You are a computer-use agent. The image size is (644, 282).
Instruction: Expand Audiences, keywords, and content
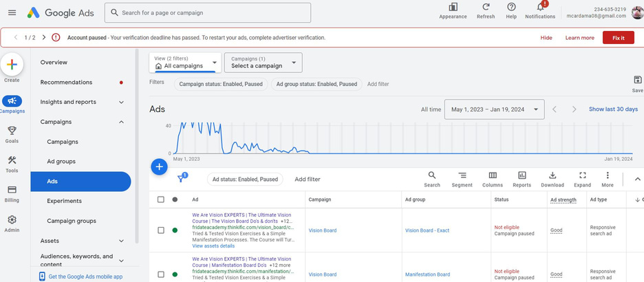point(121,261)
